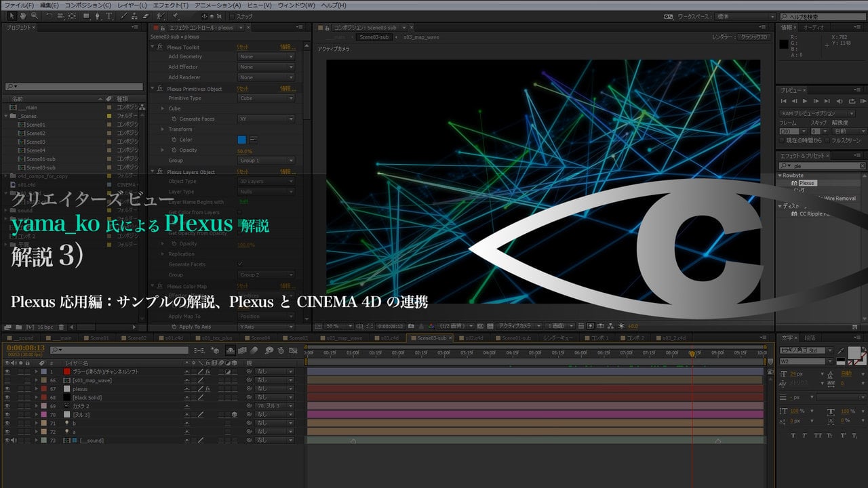868x488 pixels.
Task: Select the Puppet Pin tool
Action: click(175, 16)
